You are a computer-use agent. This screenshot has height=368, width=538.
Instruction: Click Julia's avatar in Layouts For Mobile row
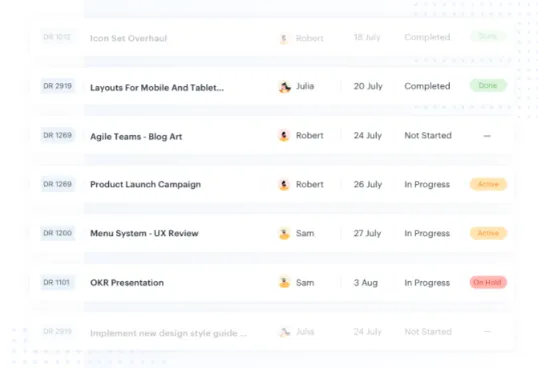pyautogui.click(x=284, y=86)
